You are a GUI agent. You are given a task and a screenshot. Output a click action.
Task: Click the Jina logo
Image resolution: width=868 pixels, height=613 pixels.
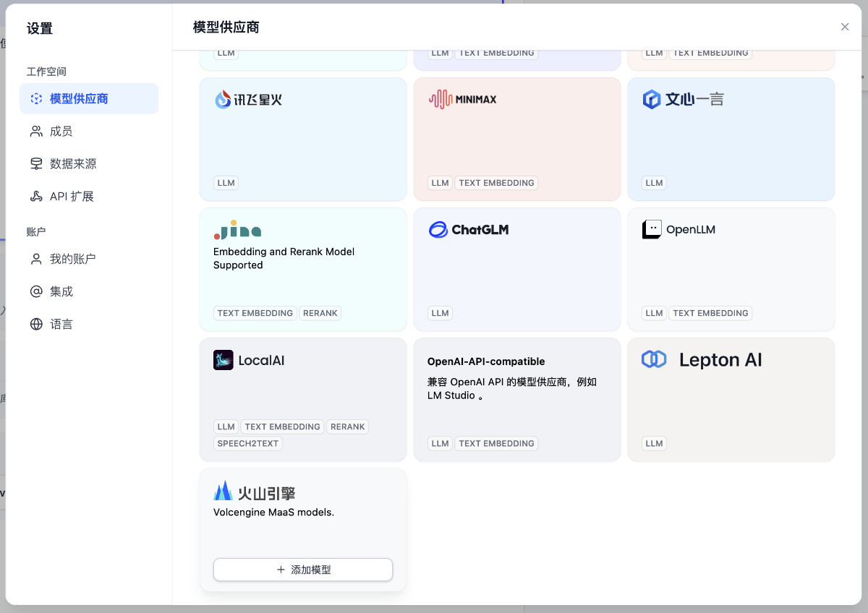pos(237,229)
